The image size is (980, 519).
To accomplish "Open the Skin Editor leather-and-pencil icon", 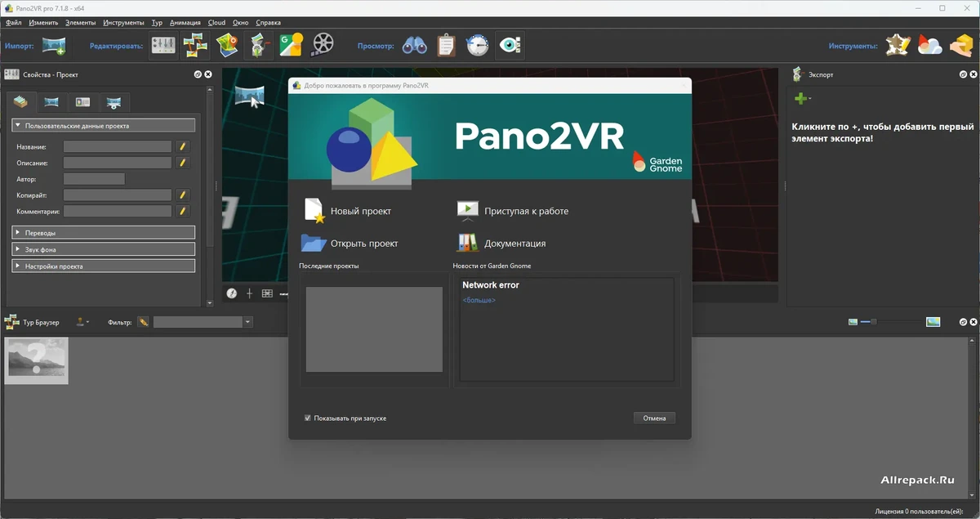I will click(x=898, y=46).
